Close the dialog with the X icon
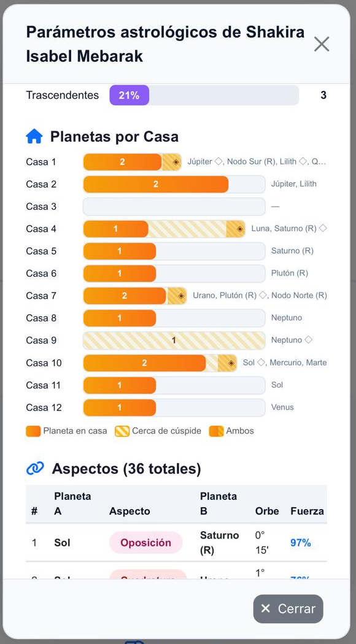Image resolution: width=356 pixels, height=644 pixels. click(x=322, y=44)
